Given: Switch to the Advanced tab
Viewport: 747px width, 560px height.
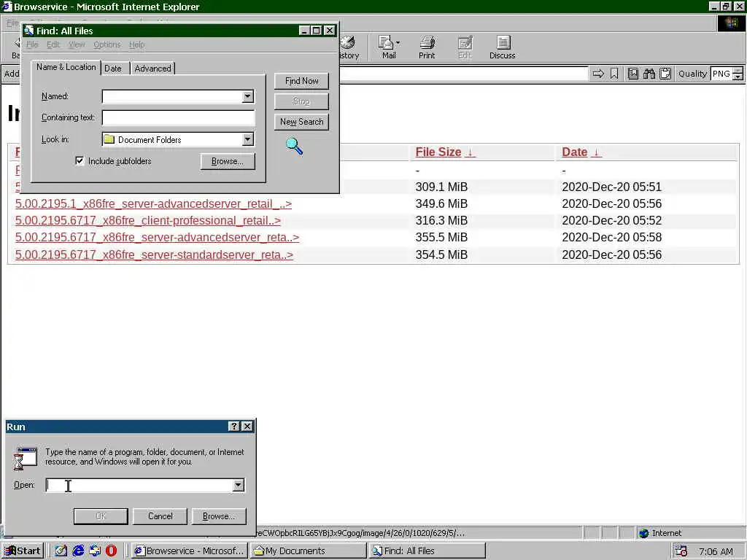Looking at the screenshot, I should pos(152,68).
